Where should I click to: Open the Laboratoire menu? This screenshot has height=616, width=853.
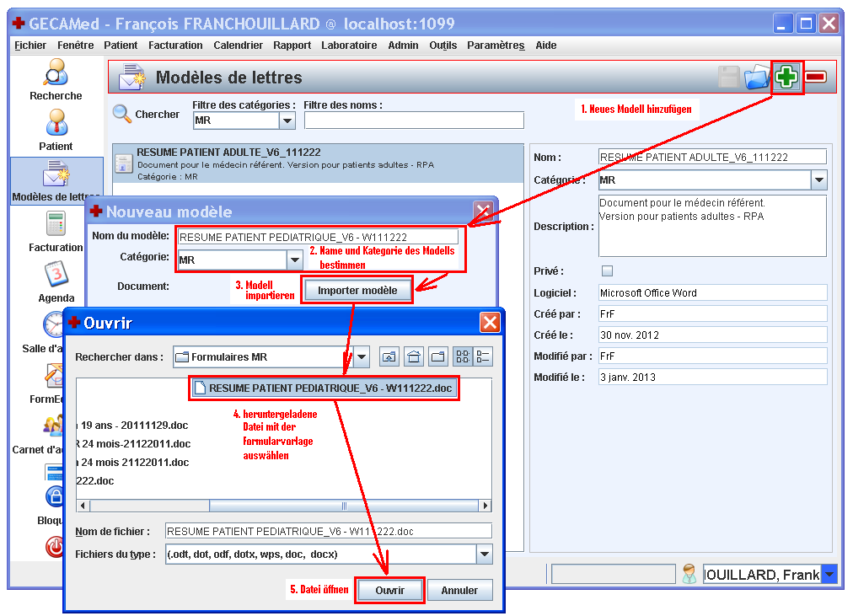[x=349, y=46]
